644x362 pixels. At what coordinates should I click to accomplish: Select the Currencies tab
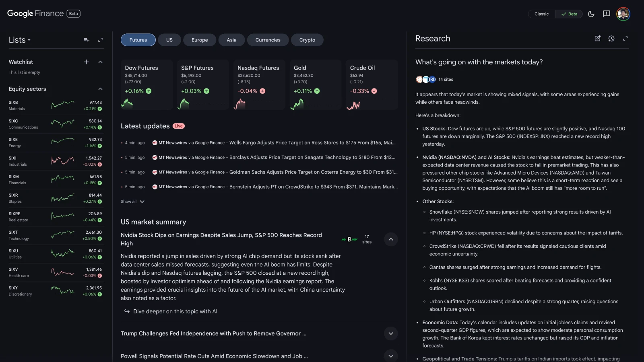click(268, 40)
